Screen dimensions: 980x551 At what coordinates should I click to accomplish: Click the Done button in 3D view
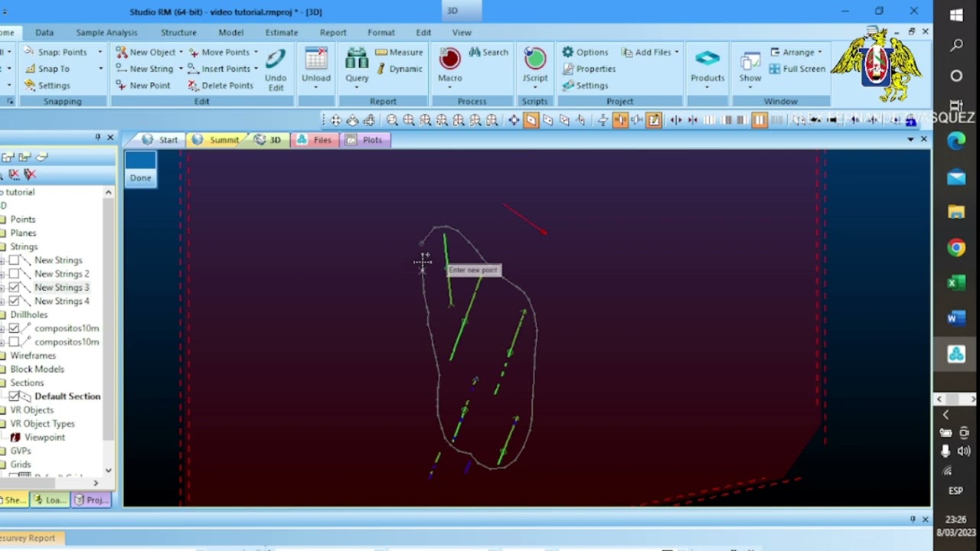[x=141, y=169]
